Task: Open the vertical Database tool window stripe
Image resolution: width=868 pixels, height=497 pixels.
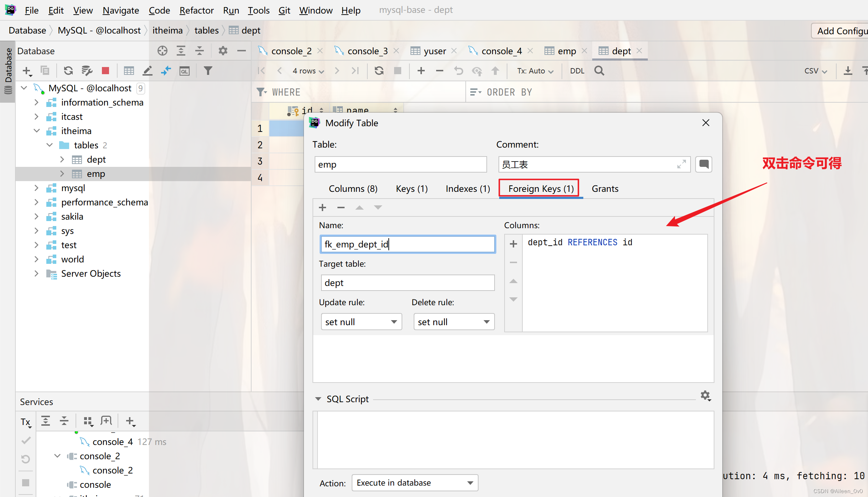Action: pyautogui.click(x=8, y=71)
